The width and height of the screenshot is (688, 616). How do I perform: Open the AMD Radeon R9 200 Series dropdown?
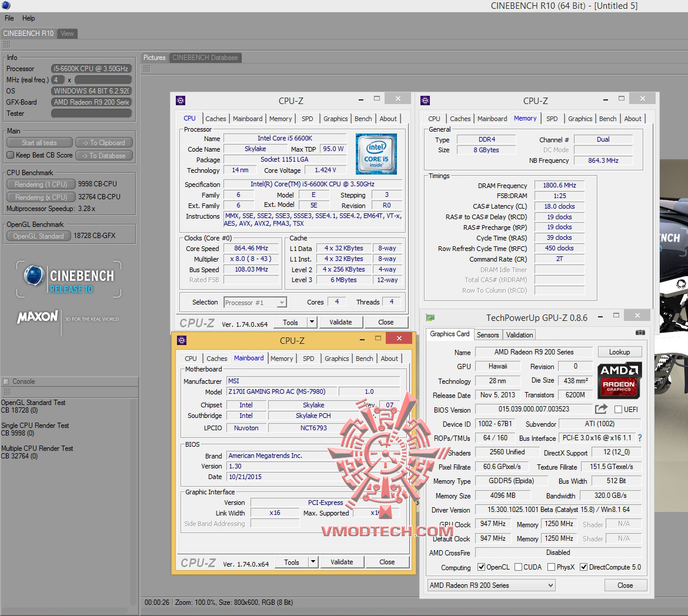click(491, 585)
